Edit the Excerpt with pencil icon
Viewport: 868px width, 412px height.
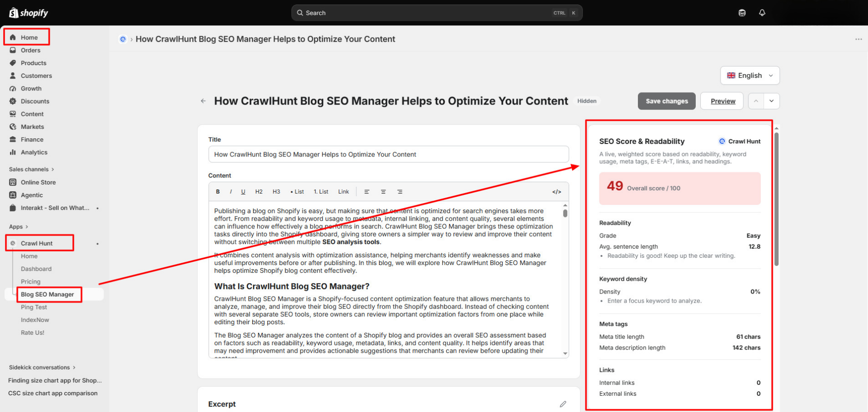point(563,404)
